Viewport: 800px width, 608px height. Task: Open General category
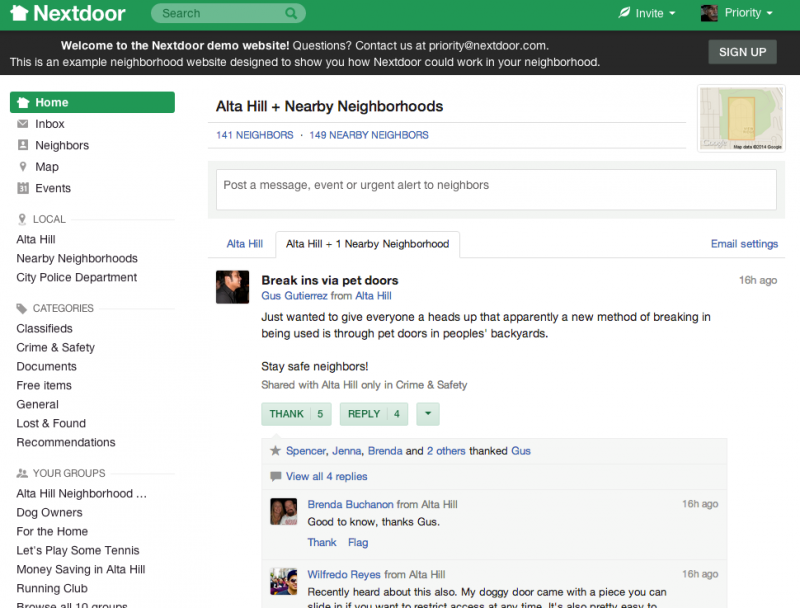click(x=37, y=404)
